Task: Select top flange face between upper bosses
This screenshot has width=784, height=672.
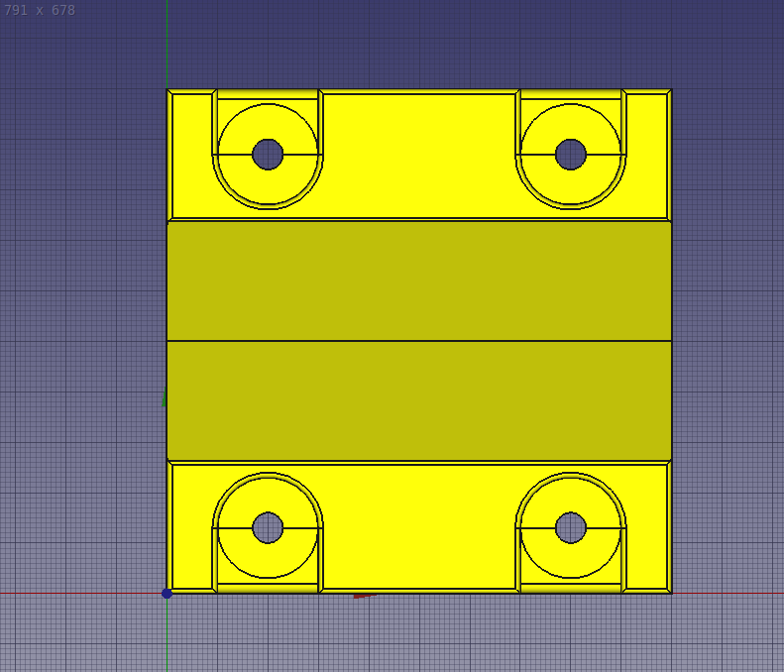Action: (419, 155)
